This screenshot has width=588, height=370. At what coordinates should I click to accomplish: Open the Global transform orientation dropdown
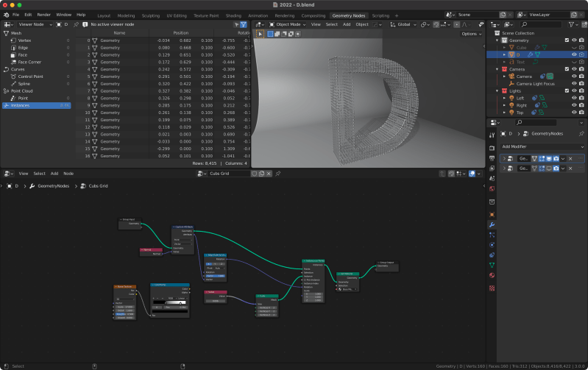pos(403,24)
